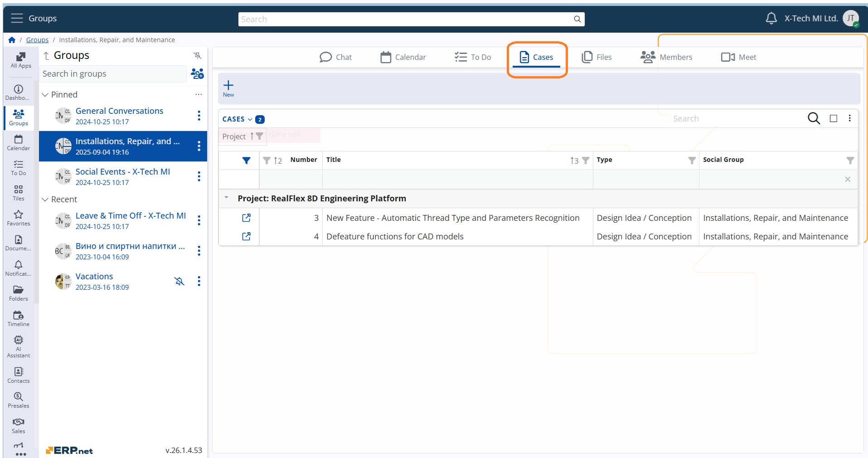Viewport: 868px width, 458px height.
Task: Follow the Groups breadcrumb link
Action: click(37, 40)
